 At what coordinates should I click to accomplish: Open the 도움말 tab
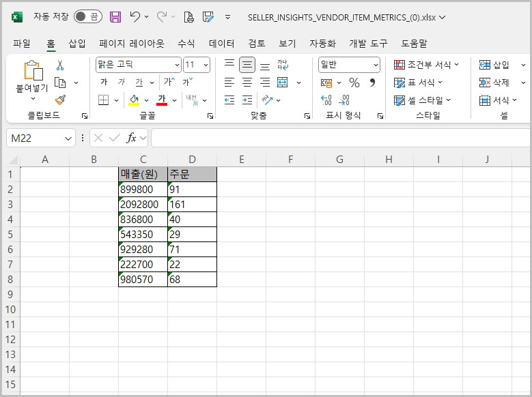414,44
